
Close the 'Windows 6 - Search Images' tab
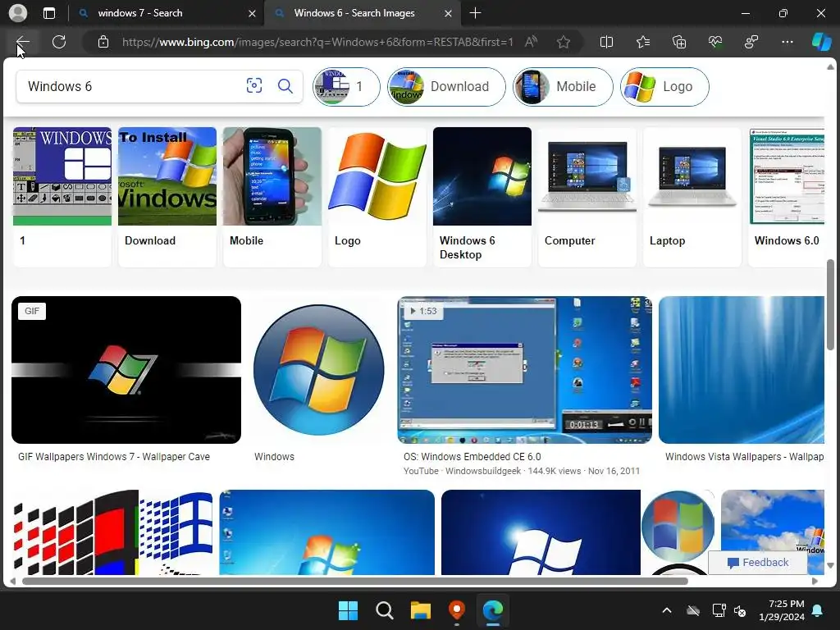449,13
